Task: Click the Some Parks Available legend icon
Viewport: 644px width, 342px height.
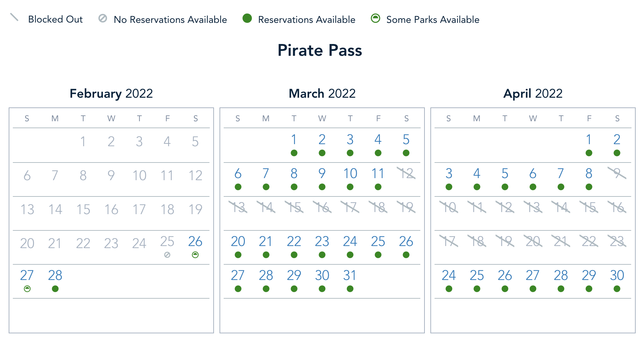Action: (375, 18)
